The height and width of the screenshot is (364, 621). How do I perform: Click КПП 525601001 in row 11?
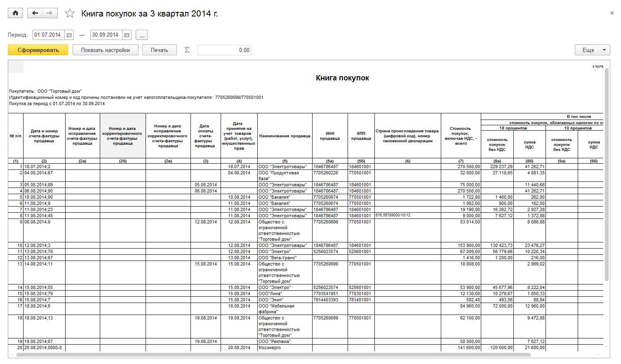click(361, 251)
